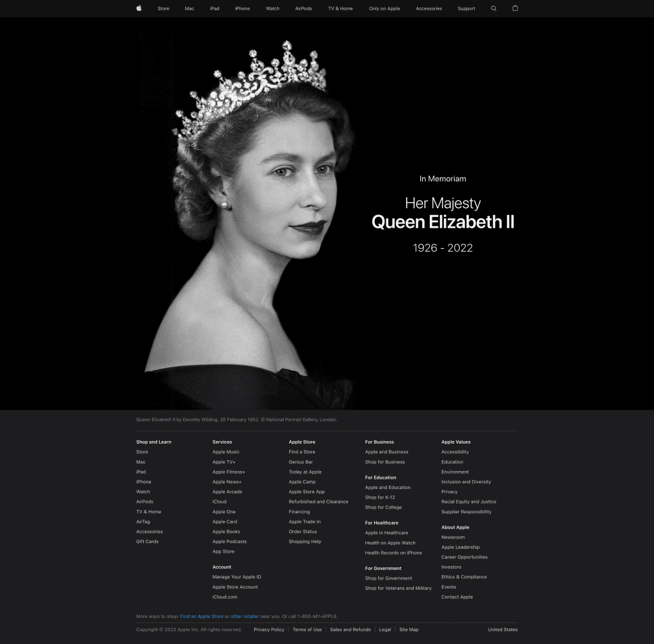This screenshot has width=654, height=644.
Task: Open Only on Apple navigation item
Action: pos(384,9)
